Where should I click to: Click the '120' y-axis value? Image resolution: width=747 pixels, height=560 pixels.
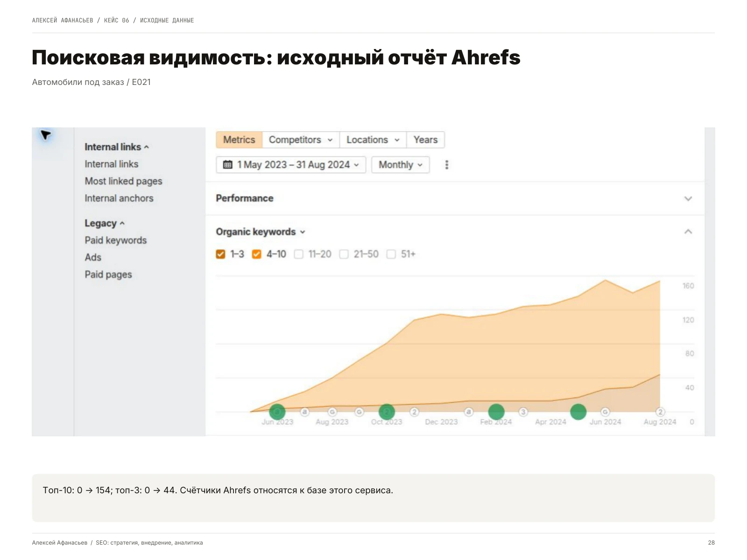[688, 320]
